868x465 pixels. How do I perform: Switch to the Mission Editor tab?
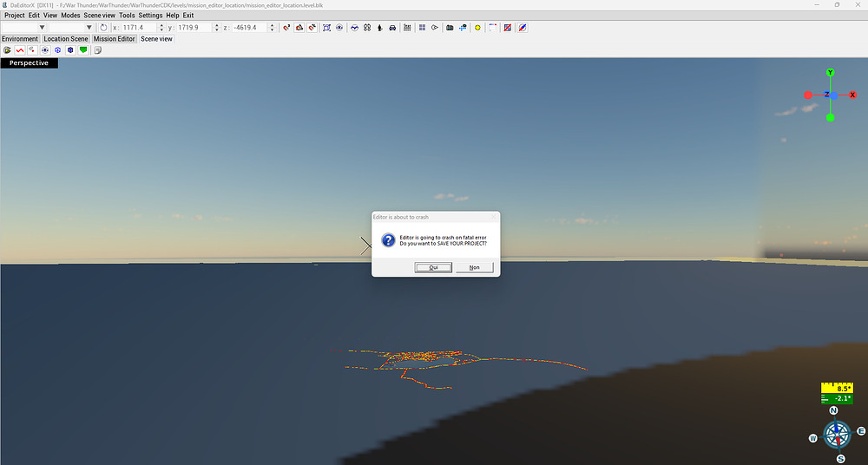(115, 39)
